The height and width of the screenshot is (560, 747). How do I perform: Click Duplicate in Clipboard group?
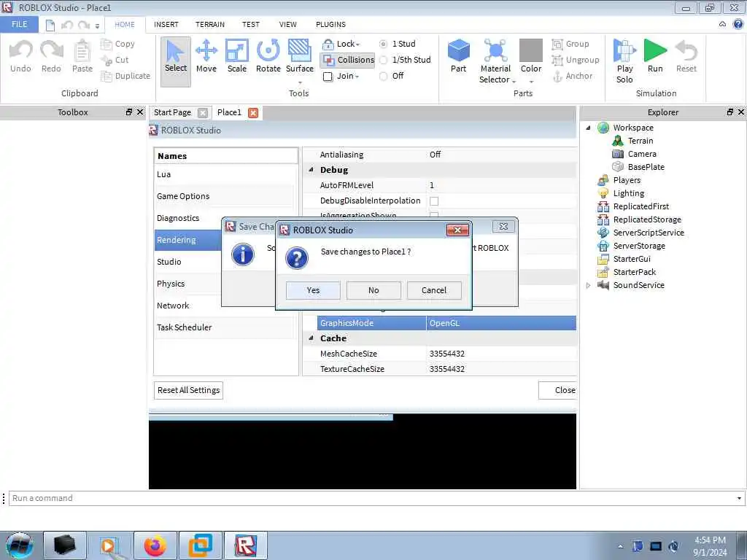pos(125,76)
